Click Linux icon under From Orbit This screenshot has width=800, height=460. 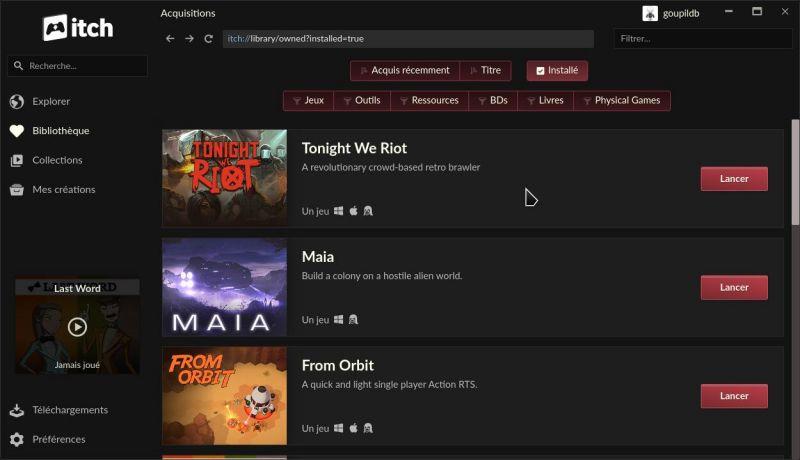coord(368,428)
